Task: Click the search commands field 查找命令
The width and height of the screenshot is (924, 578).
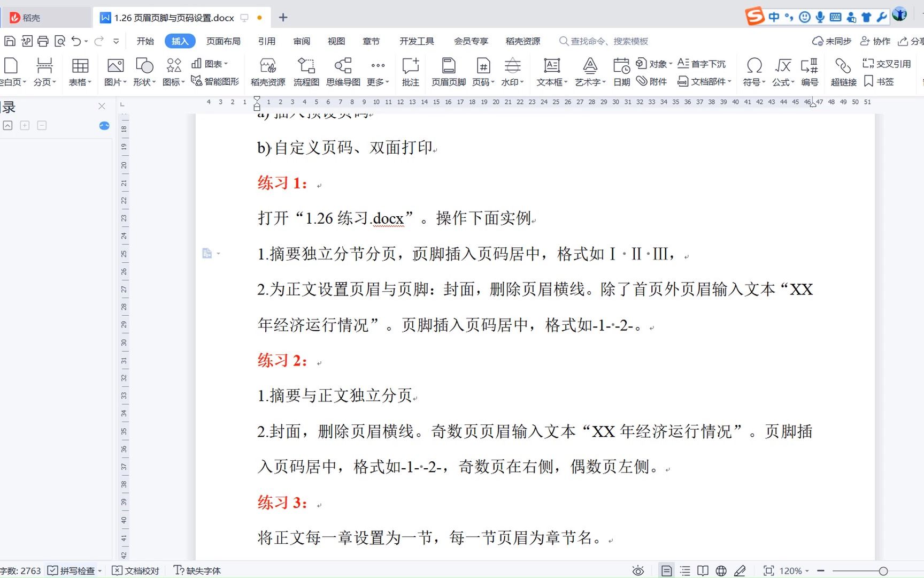Action: click(x=604, y=41)
